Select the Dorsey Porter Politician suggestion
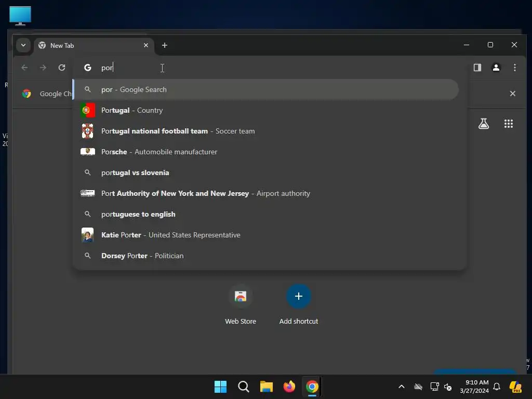Screen dimensions: 532x399 (x=267, y=256)
